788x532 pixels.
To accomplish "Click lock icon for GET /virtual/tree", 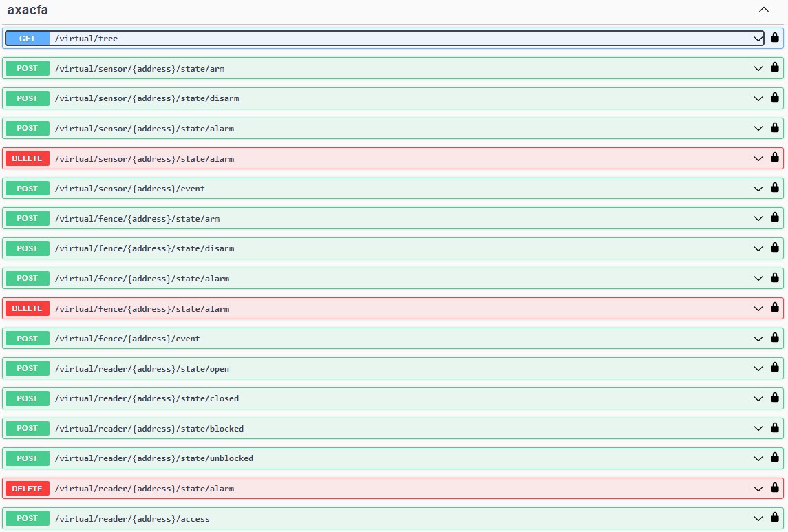I will (775, 38).
